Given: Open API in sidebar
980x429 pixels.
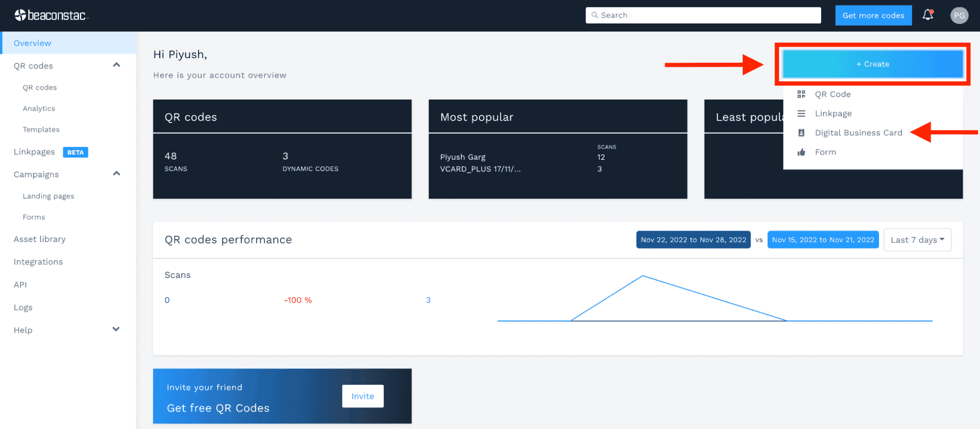Looking at the screenshot, I should click(20, 285).
